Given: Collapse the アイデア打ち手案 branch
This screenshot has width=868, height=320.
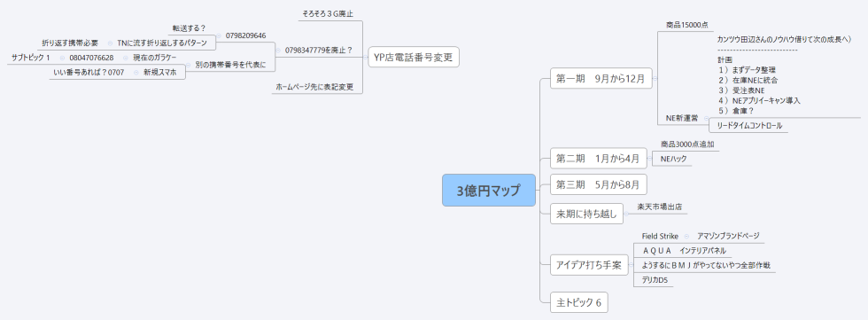Looking at the screenshot, I should pos(631,265).
